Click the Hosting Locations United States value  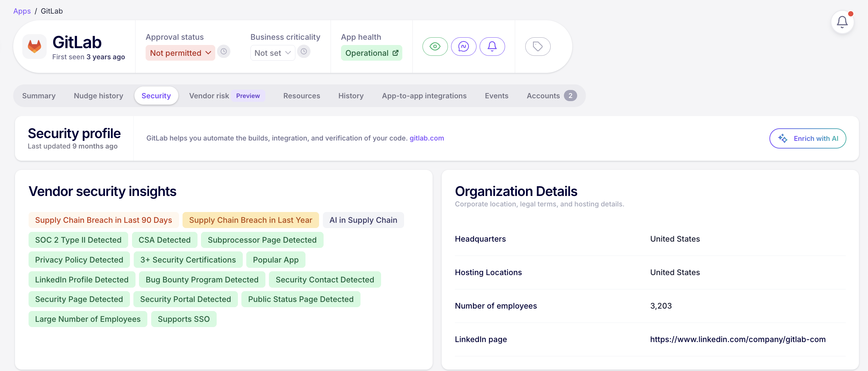tap(675, 272)
